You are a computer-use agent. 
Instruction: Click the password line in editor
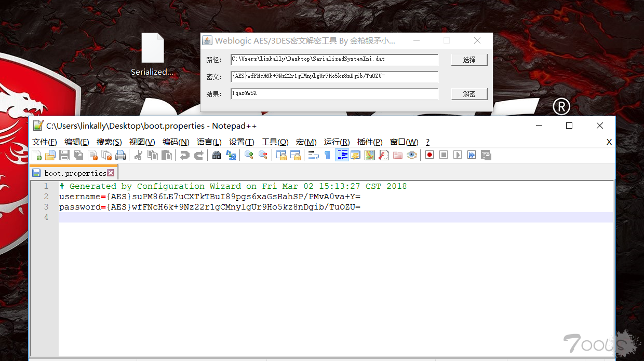tap(210, 207)
